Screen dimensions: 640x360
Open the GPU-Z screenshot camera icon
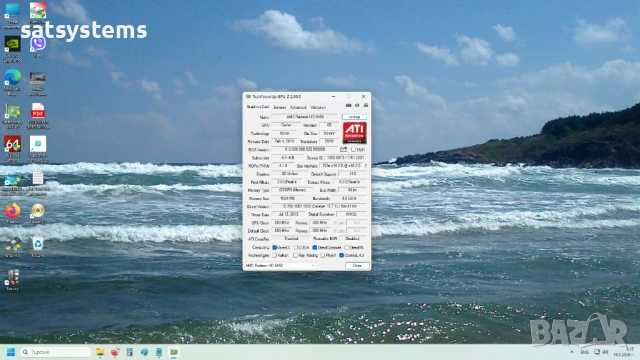pyautogui.click(x=349, y=106)
